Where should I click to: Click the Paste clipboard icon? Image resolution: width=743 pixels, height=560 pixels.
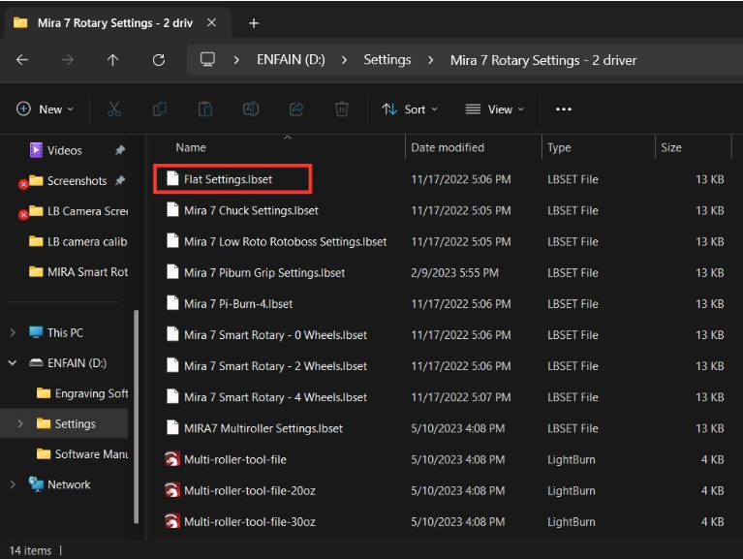(x=205, y=109)
